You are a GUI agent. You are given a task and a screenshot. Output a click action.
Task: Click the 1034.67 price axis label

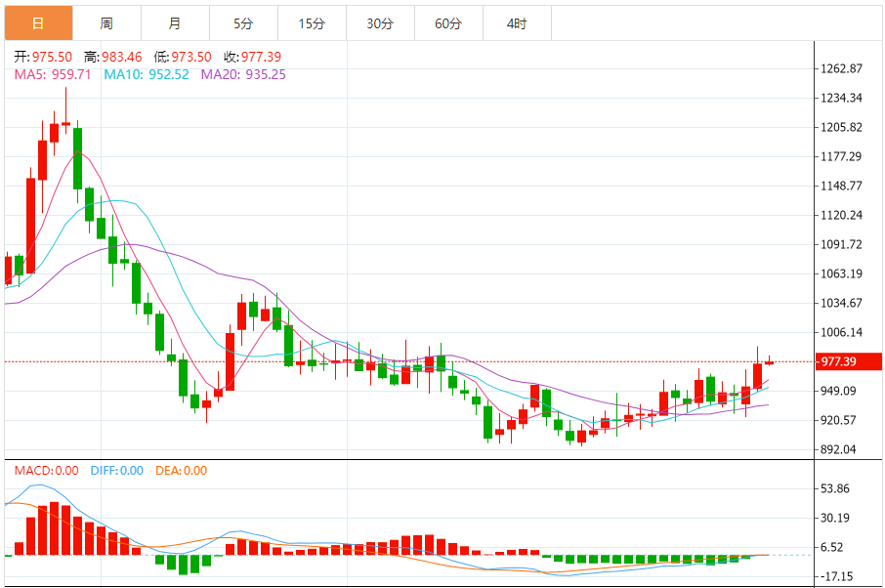coord(841,304)
